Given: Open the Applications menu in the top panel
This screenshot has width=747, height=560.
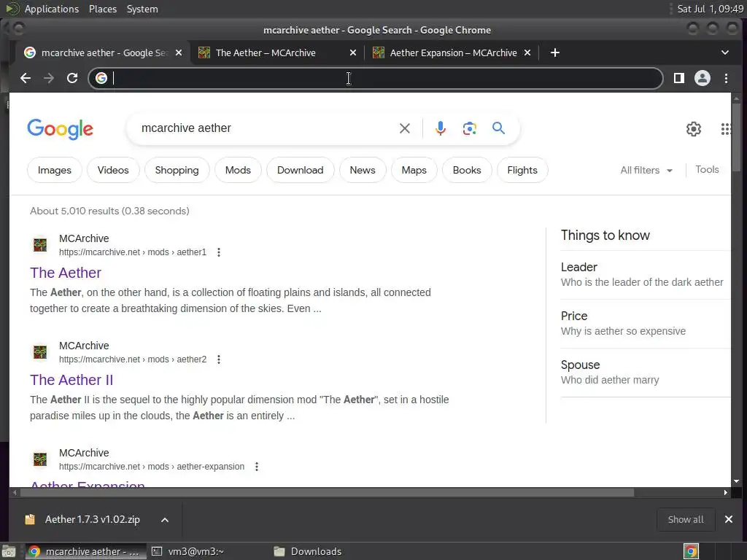Looking at the screenshot, I should (x=52, y=9).
